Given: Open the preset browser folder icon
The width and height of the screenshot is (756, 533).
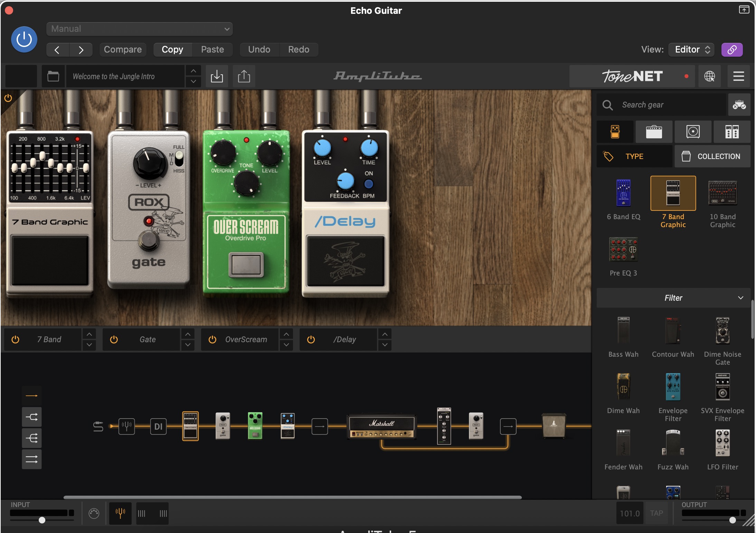Looking at the screenshot, I should click(53, 76).
